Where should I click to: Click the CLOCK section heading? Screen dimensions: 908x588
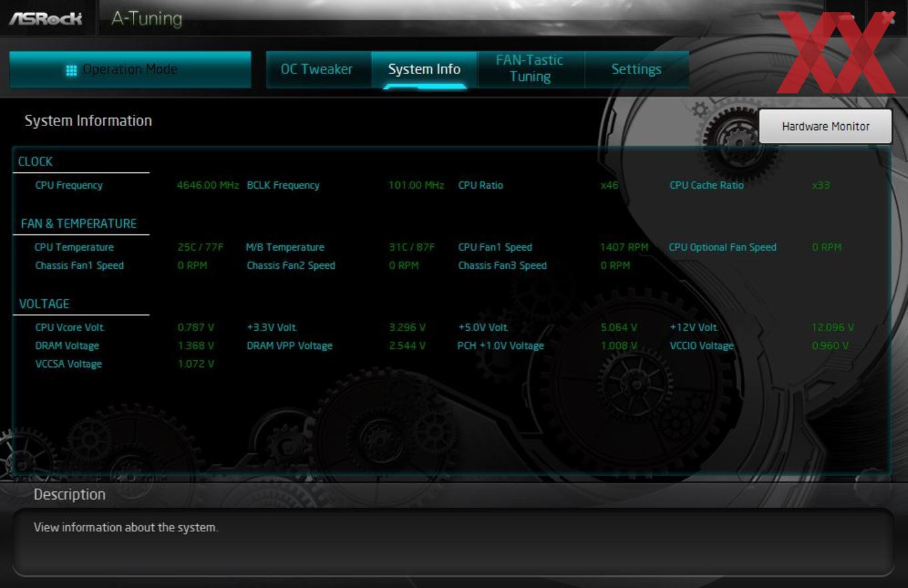(35, 162)
